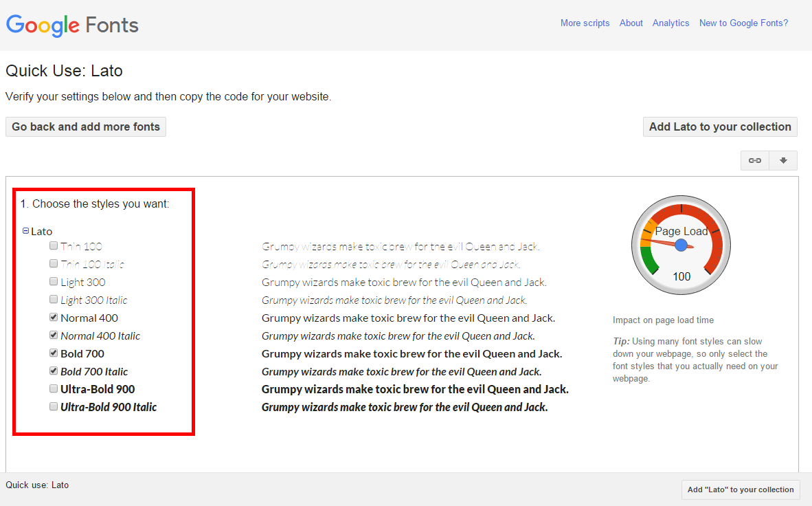Go to the Analytics link
Image resolution: width=812 pixels, height=506 pixels.
[x=670, y=23]
